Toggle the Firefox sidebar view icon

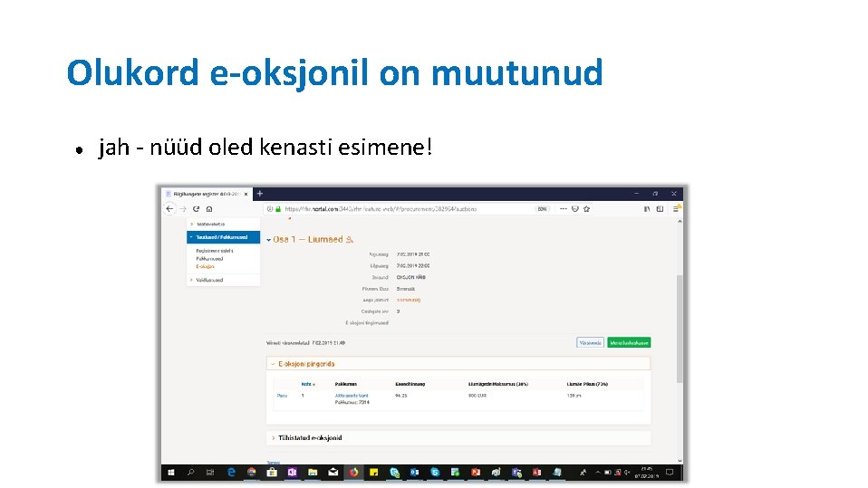[660, 208]
